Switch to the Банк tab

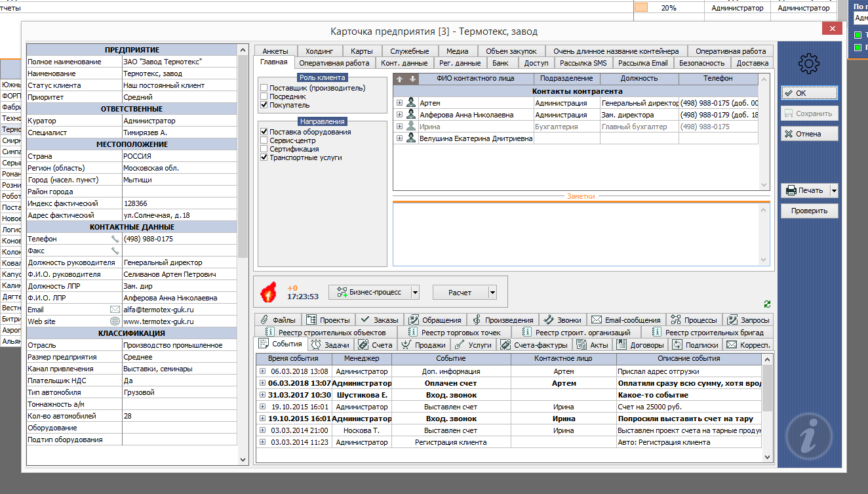500,63
